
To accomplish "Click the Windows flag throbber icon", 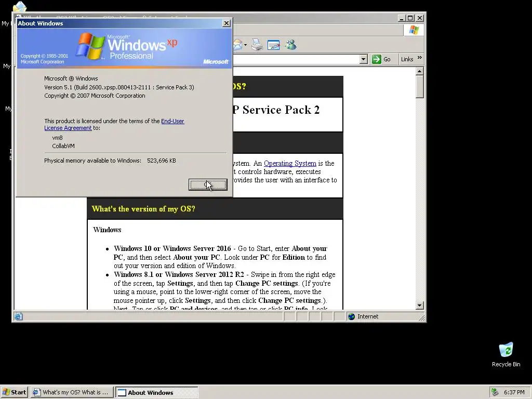I will tap(414, 30).
